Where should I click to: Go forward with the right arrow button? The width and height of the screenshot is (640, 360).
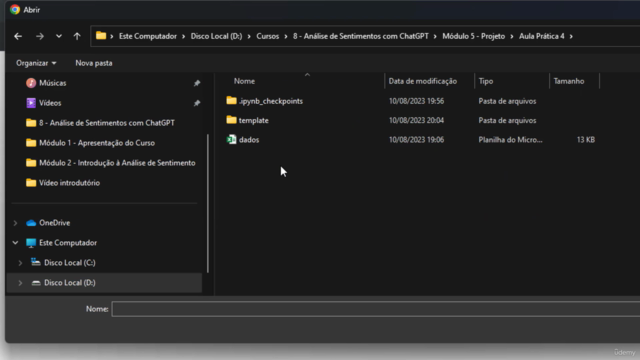40,36
